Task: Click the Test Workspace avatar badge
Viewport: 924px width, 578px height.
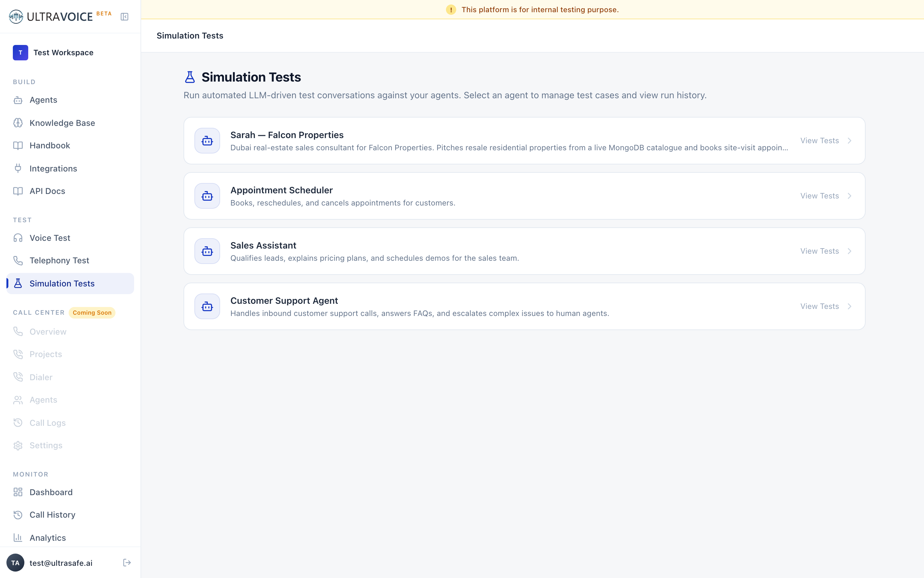Action: [20, 52]
